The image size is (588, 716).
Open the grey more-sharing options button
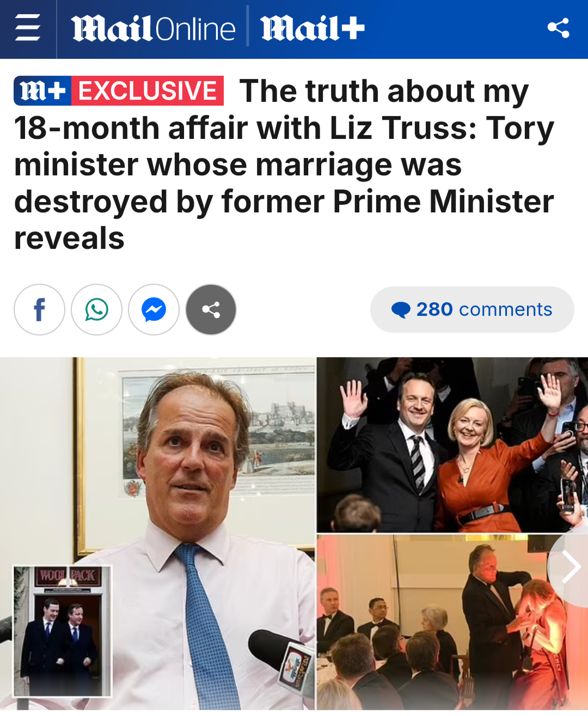click(x=211, y=310)
